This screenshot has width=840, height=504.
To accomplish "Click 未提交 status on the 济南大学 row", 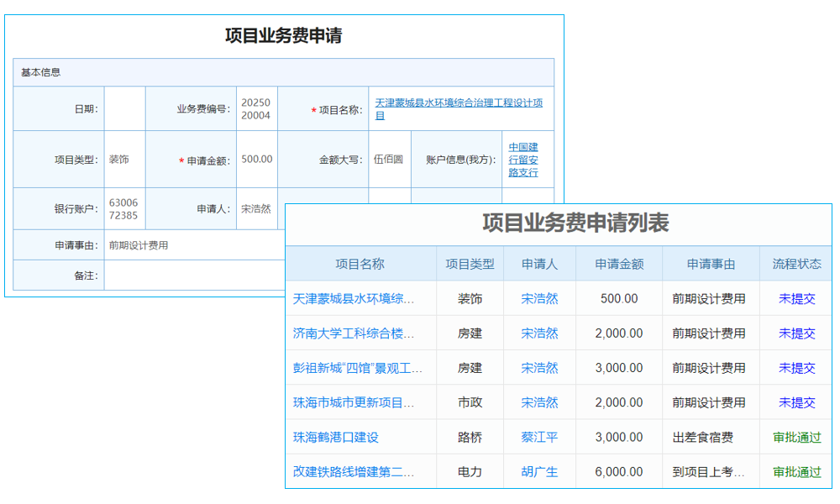I will [796, 333].
